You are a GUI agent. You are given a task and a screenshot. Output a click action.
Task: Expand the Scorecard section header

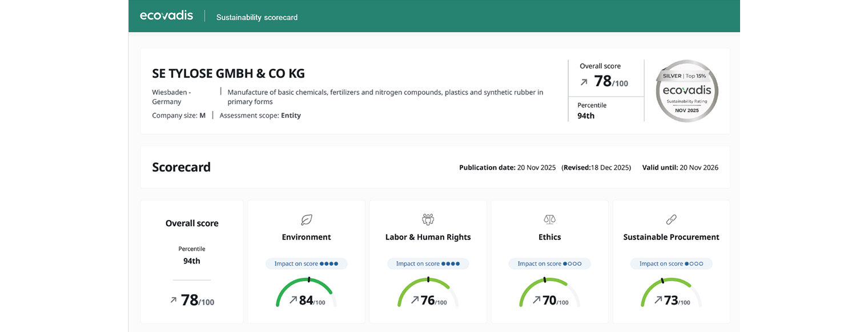(181, 167)
